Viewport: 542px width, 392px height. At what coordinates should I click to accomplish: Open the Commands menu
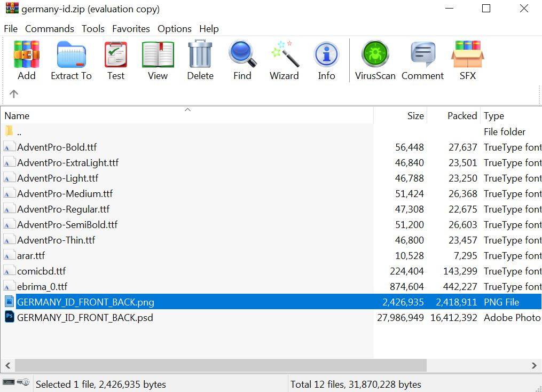(49, 29)
